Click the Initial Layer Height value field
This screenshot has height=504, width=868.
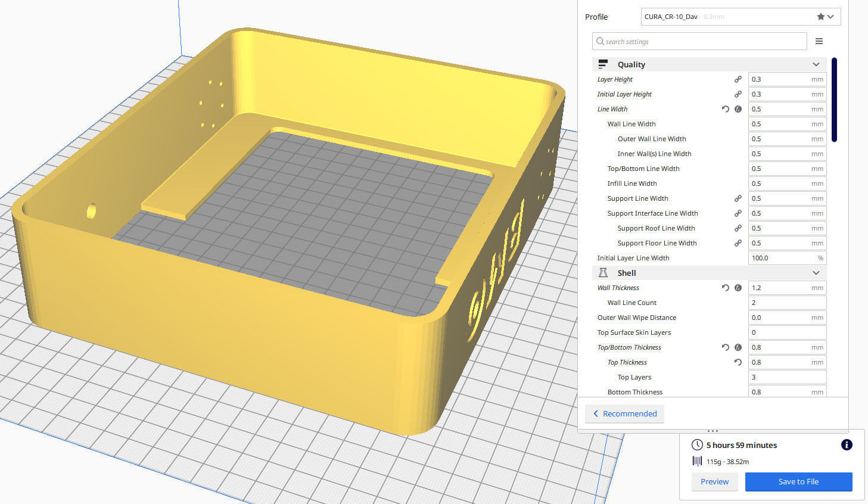pos(787,94)
